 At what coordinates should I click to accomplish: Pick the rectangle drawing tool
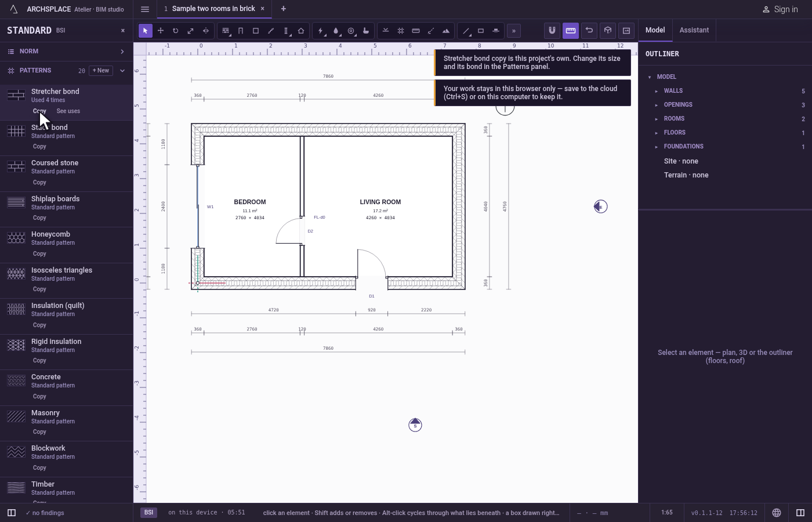click(481, 31)
